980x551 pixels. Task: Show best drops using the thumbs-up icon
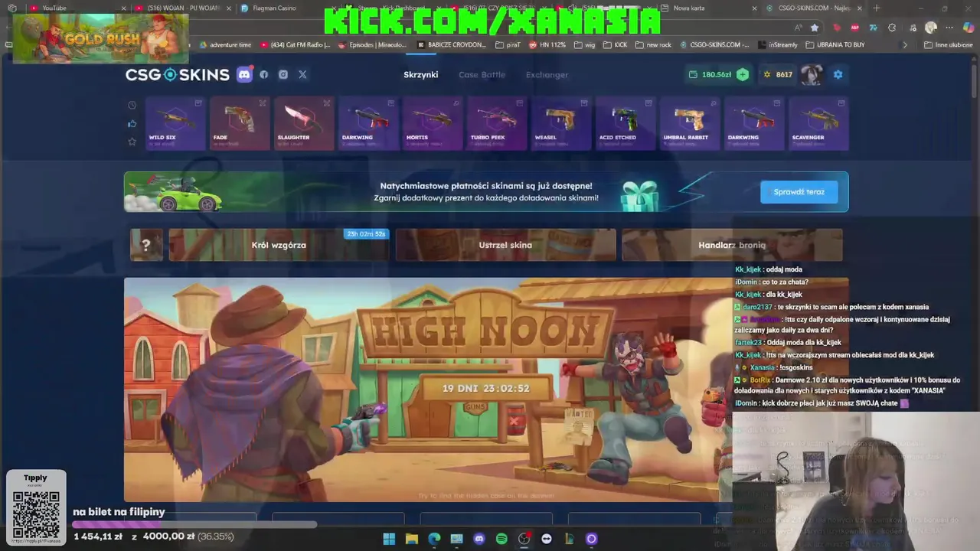[132, 123]
